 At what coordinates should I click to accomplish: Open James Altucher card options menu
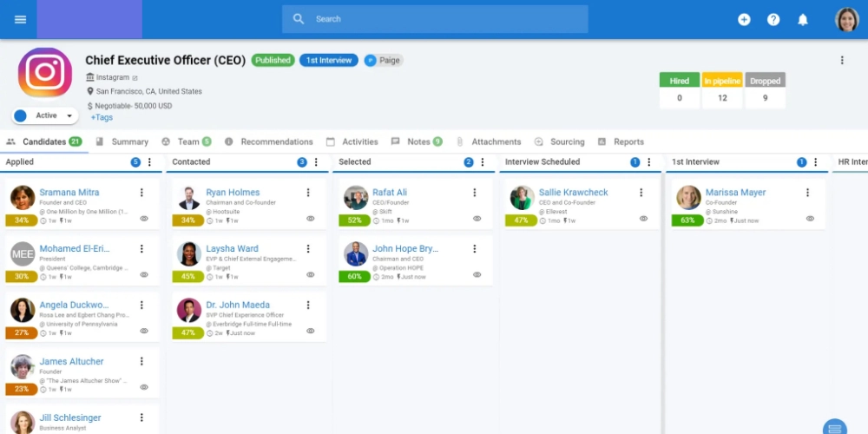click(x=141, y=361)
